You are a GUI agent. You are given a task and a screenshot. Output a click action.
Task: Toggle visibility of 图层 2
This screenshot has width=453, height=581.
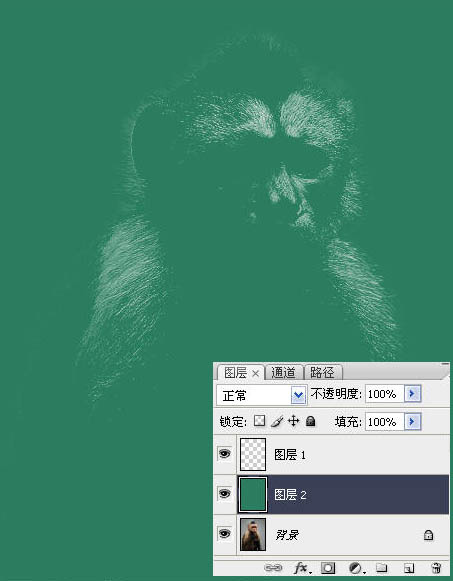(224, 494)
